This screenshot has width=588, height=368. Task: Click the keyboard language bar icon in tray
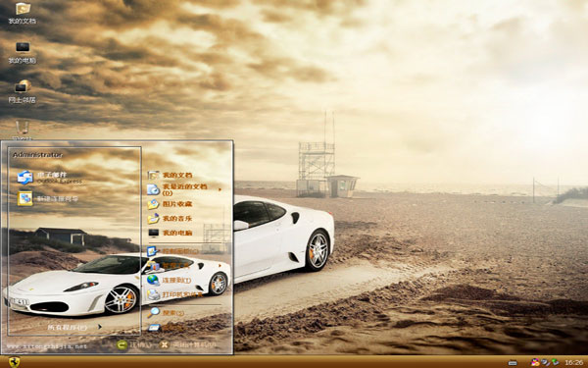pos(513,363)
